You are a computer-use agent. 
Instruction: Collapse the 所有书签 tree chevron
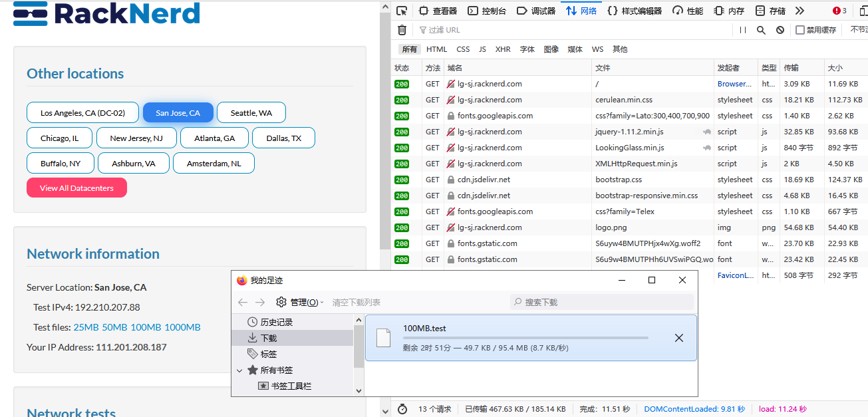tap(239, 370)
